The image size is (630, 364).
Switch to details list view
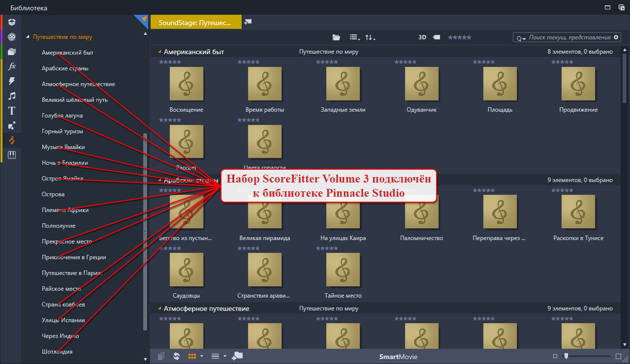coord(215,356)
